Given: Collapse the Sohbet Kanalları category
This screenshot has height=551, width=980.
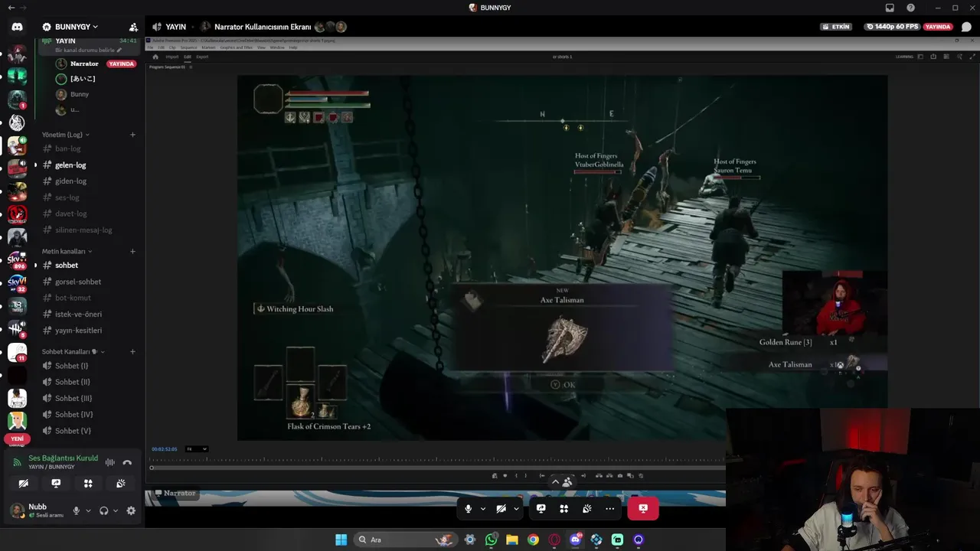Looking at the screenshot, I should 73,352.
